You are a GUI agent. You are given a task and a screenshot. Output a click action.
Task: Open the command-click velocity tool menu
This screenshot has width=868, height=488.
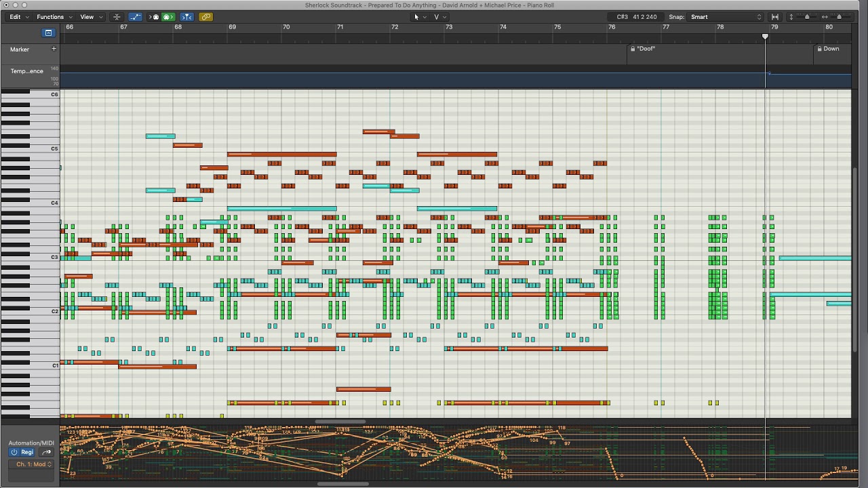tap(440, 17)
